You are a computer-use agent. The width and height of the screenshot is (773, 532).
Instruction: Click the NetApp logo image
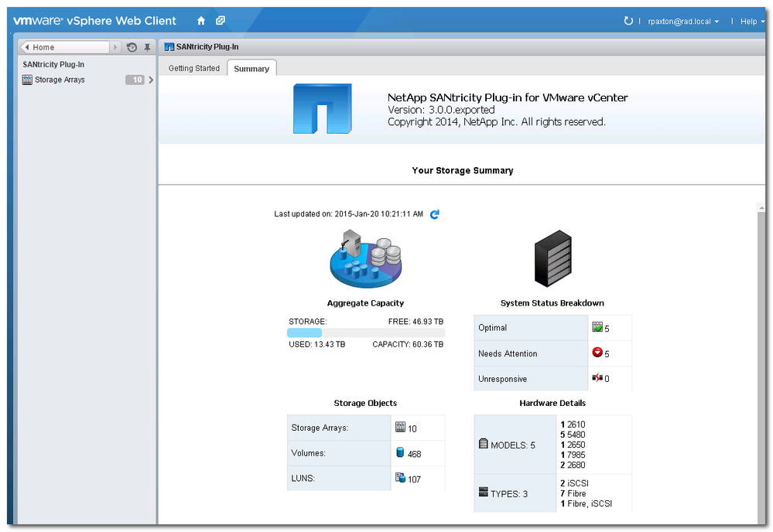[x=323, y=109]
